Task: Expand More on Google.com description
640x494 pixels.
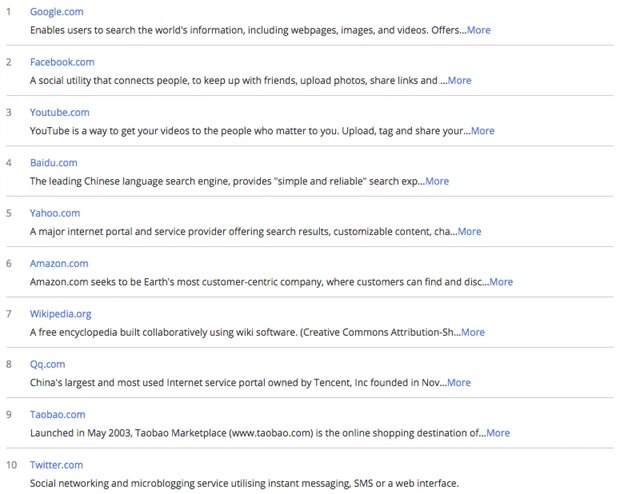Action: pos(478,30)
